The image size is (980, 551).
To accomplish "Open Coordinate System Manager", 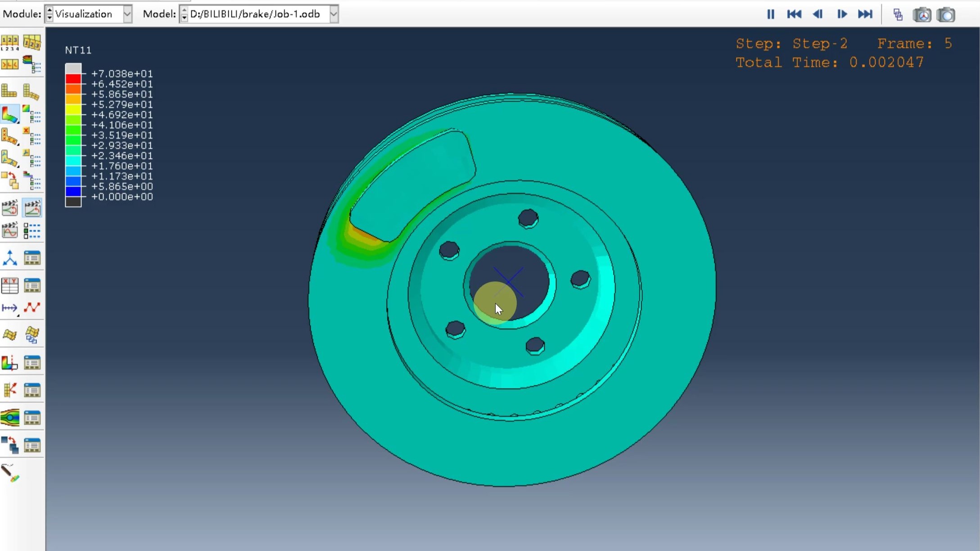I will pyautogui.click(x=32, y=258).
